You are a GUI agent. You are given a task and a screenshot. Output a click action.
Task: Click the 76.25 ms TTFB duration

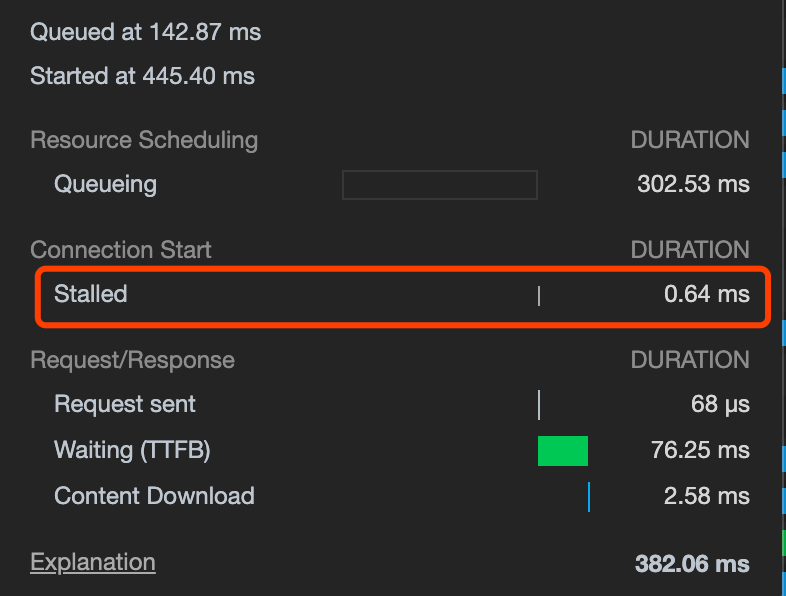(x=700, y=450)
